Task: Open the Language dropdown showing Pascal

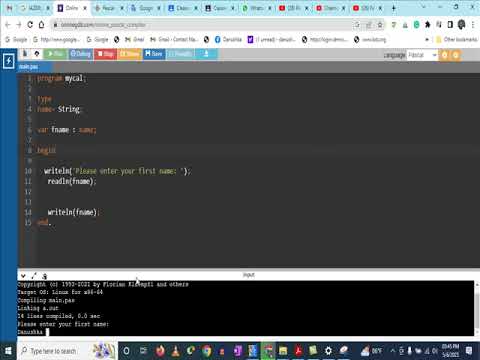Action: point(422,55)
